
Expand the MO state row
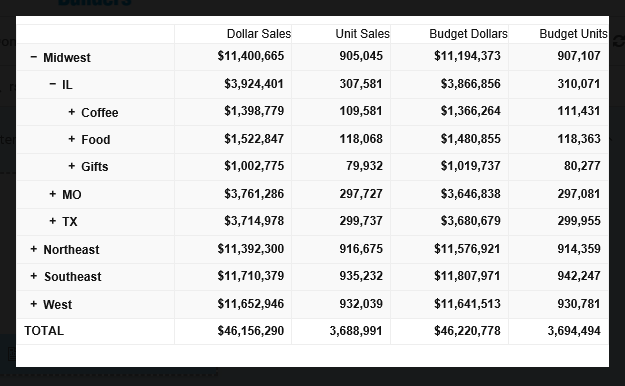tap(53, 194)
